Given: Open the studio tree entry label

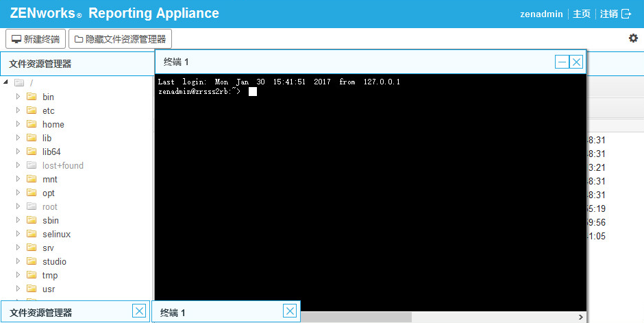Looking at the screenshot, I should 54,262.
